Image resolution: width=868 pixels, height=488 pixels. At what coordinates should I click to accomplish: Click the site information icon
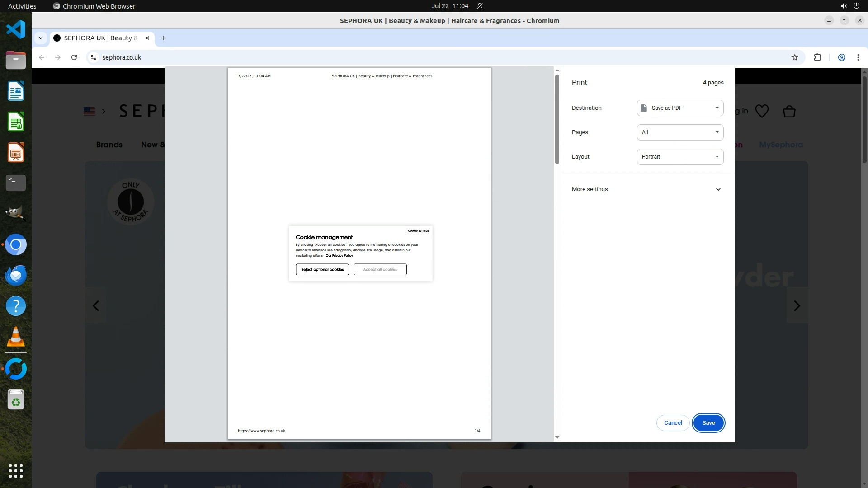click(94, 57)
